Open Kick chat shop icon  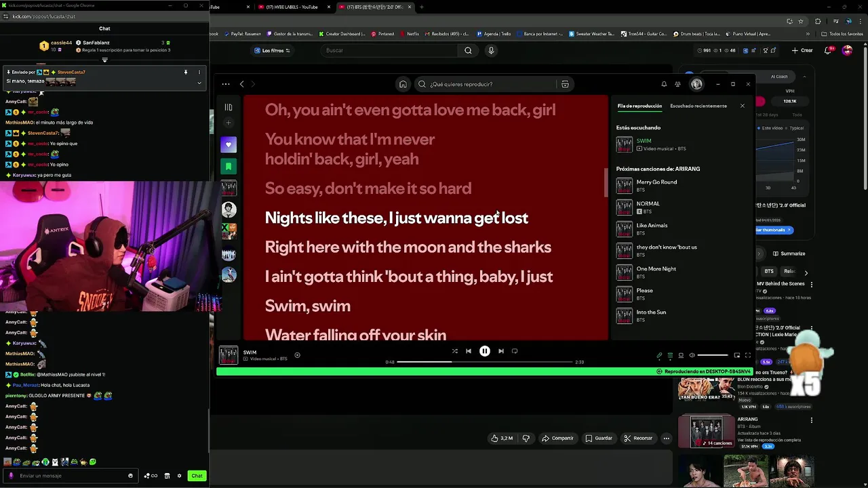tap(167, 476)
